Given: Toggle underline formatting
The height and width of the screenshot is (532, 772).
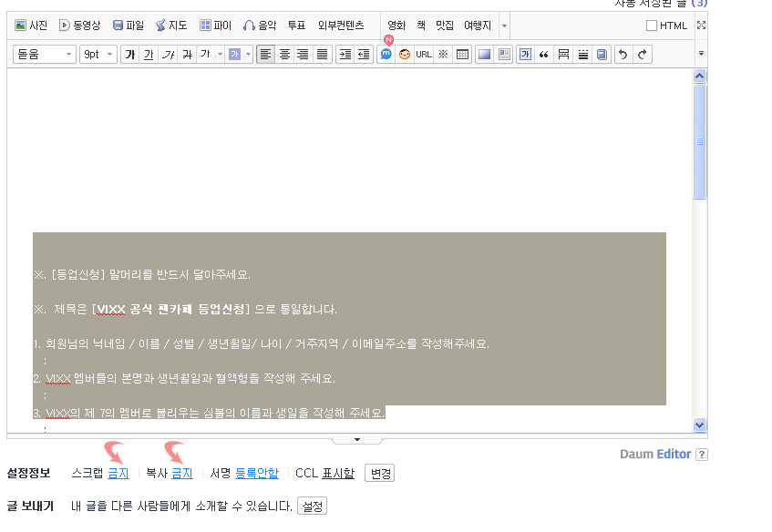Looking at the screenshot, I should [149, 54].
